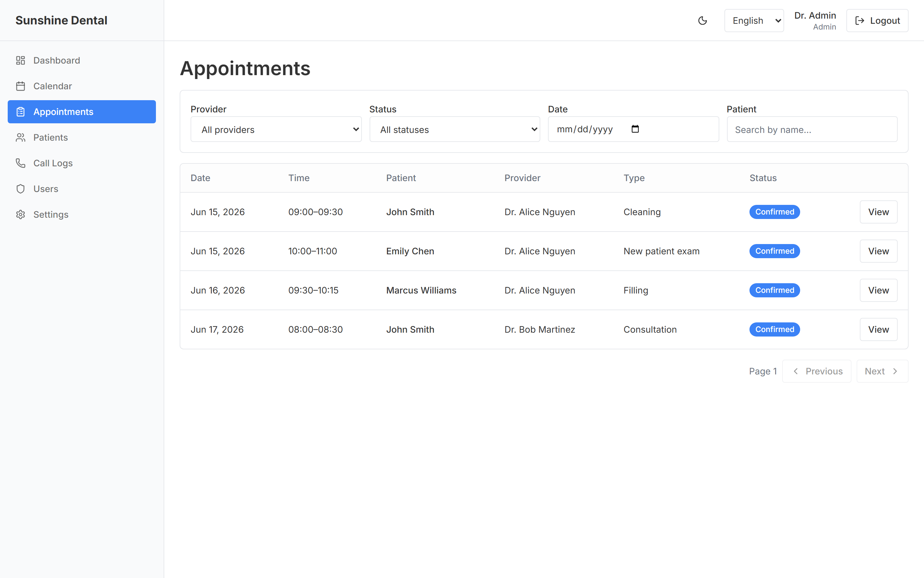The width and height of the screenshot is (924, 578).
Task: Click the Time column header
Action: [x=299, y=178]
